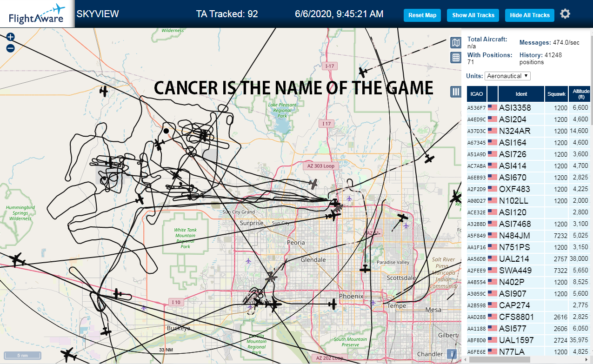Viewport: 593px width, 364px height.
Task: Select the aircraft icon near Buckeye
Action: (106, 332)
